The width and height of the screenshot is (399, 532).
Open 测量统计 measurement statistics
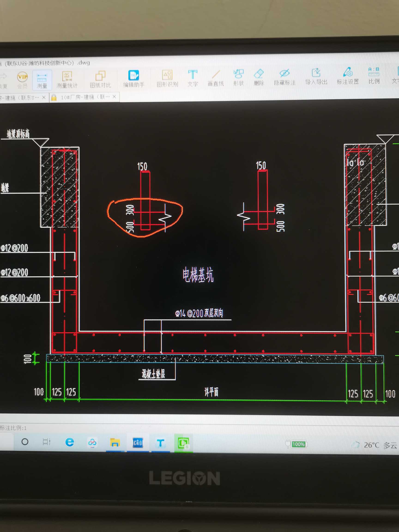click(x=67, y=80)
